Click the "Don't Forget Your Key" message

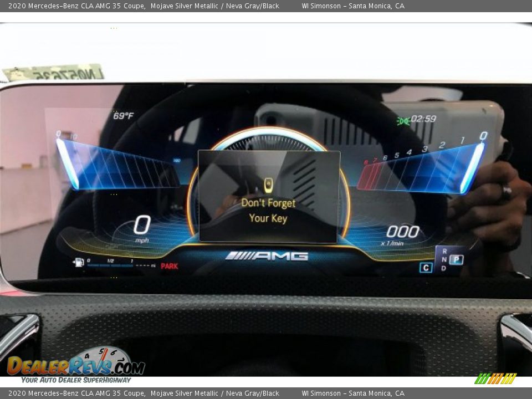268,211
